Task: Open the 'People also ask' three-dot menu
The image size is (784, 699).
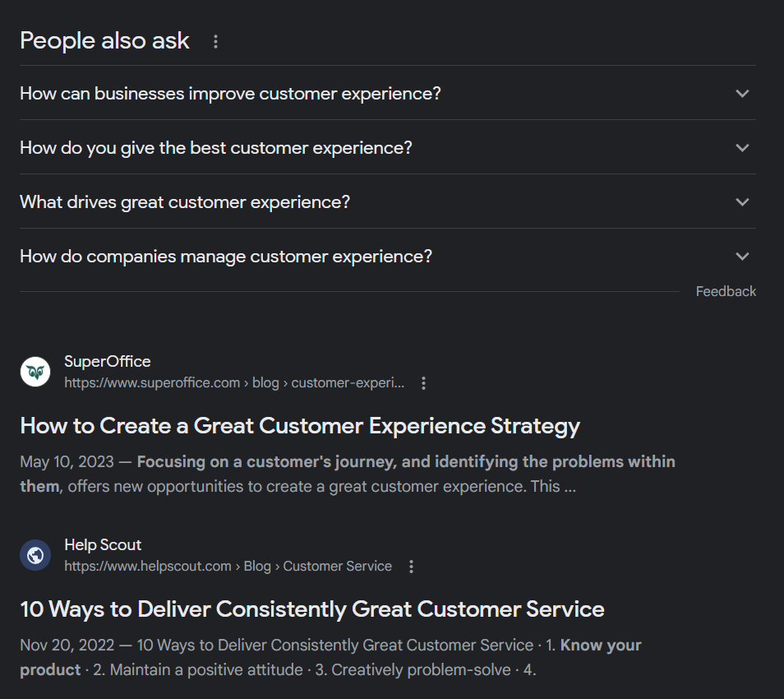Action: [215, 41]
